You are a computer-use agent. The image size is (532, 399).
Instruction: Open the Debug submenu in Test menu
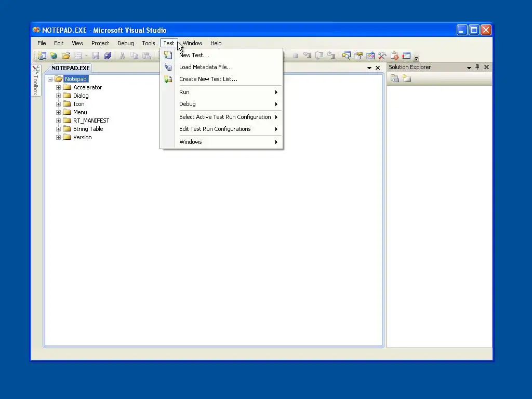tap(221, 104)
